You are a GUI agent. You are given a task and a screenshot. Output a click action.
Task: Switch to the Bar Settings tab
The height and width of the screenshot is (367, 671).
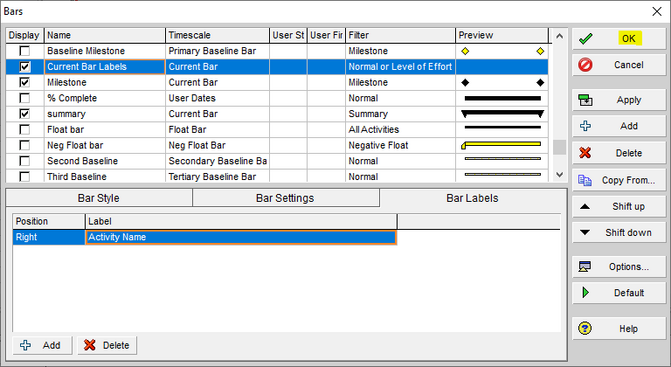285,198
